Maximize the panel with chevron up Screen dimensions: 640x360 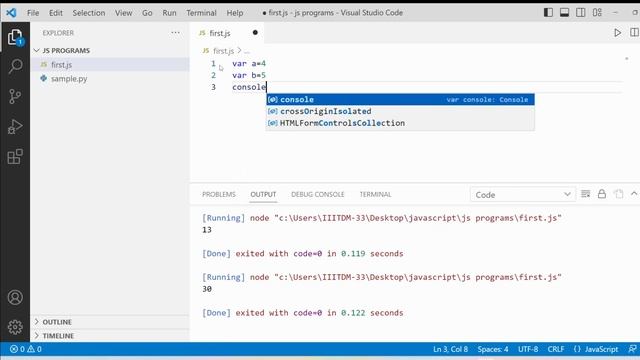[x=634, y=194]
